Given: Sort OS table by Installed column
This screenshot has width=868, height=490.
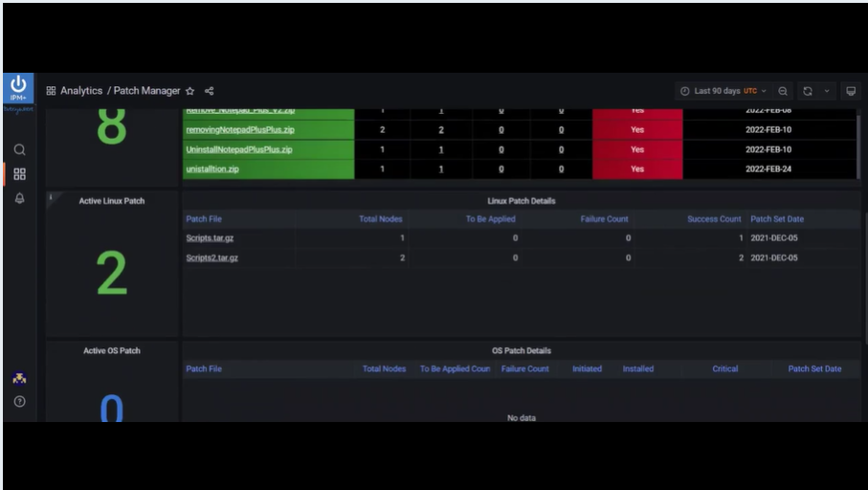Looking at the screenshot, I should coord(638,368).
